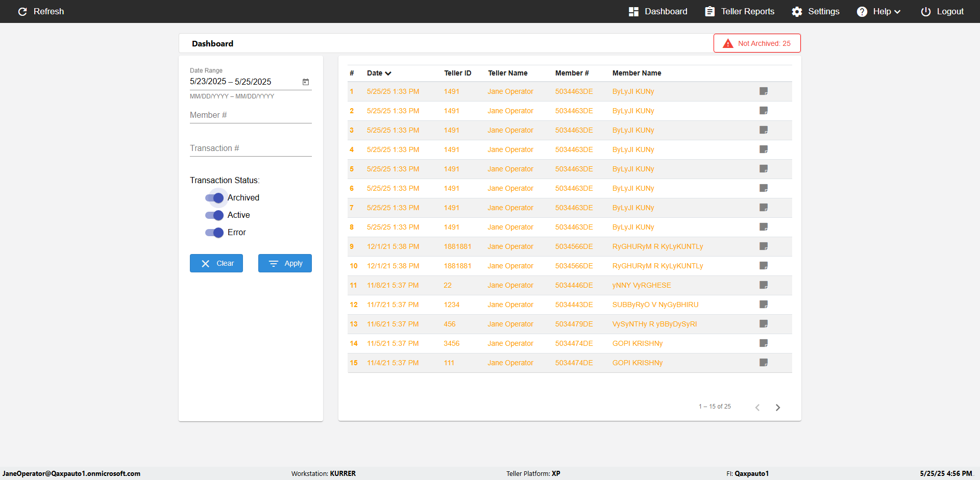Viewport: 980px width, 480px height.
Task: Log out via Logout
Action: pos(942,11)
